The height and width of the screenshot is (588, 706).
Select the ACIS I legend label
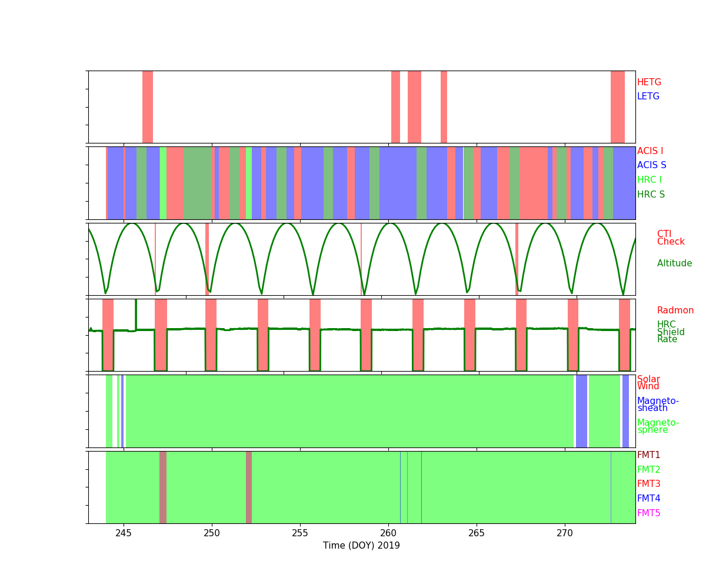[x=650, y=151]
